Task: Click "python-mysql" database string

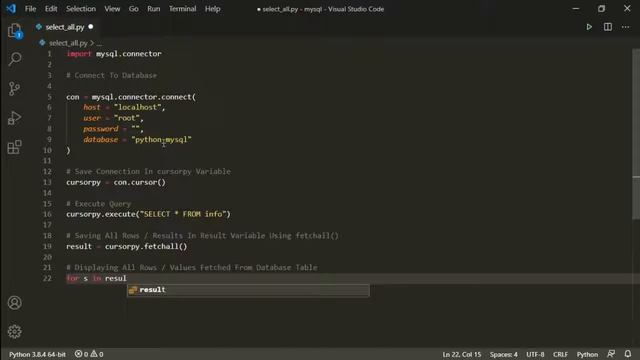Action: pyautogui.click(x=161, y=140)
